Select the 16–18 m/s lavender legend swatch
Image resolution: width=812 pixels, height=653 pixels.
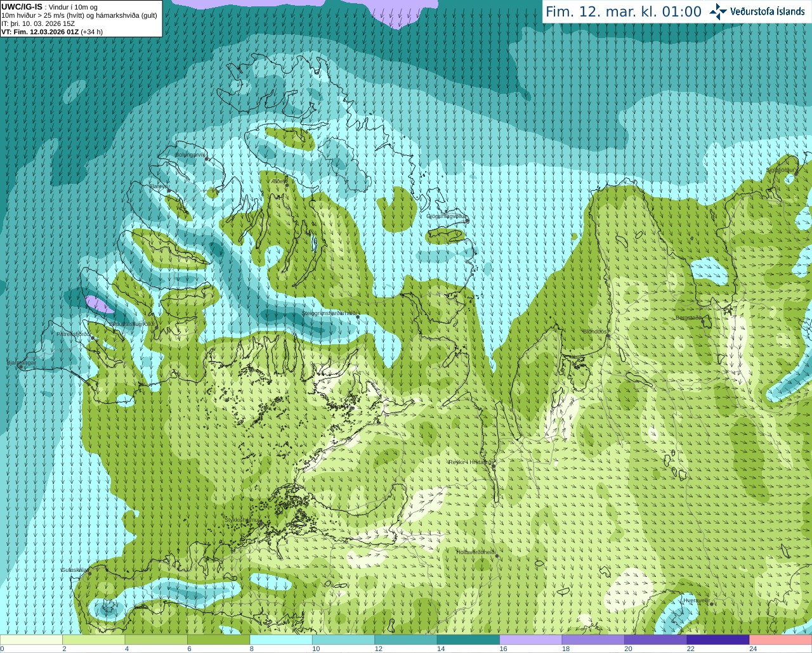tap(531, 640)
